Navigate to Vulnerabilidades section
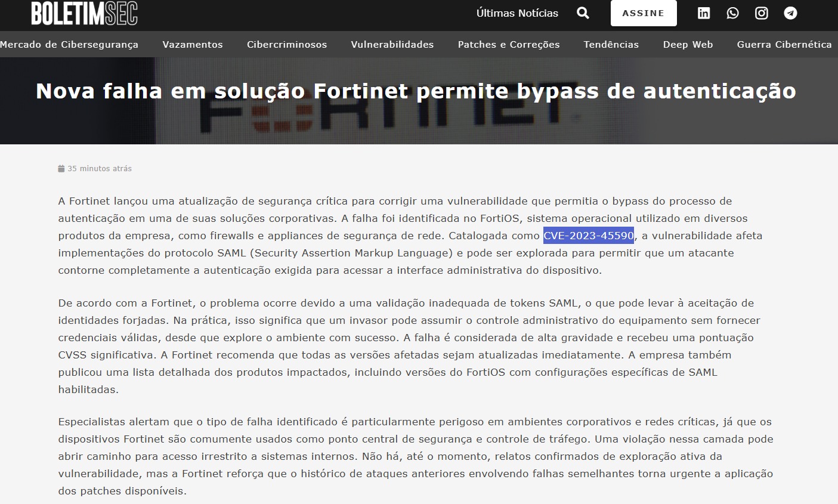The width and height of the screenshot is (838, 504). [x=392, y=45]
